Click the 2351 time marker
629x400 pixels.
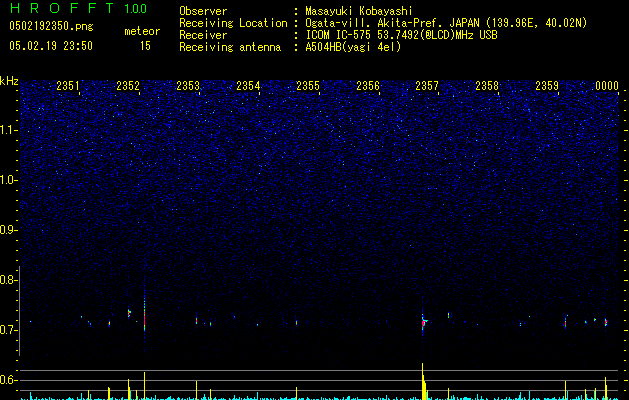68,86
